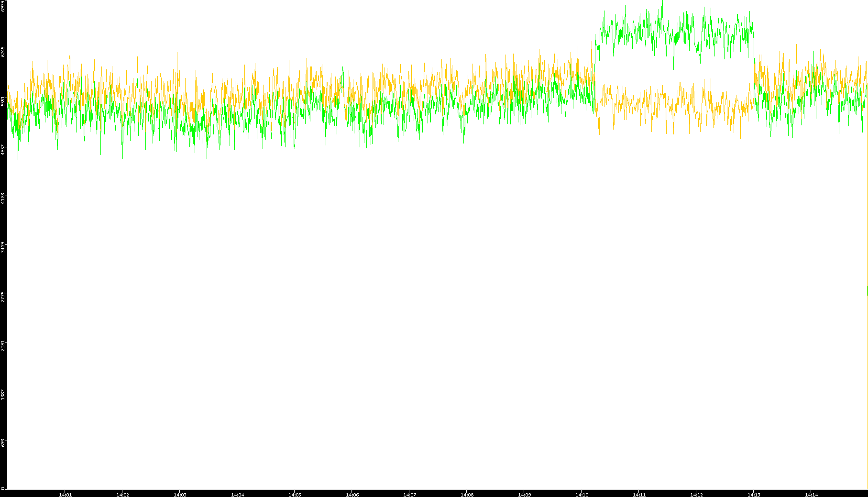Select the 4163 y-axis label
Viewport: 868px width, 497px height.
coord(3,198)
